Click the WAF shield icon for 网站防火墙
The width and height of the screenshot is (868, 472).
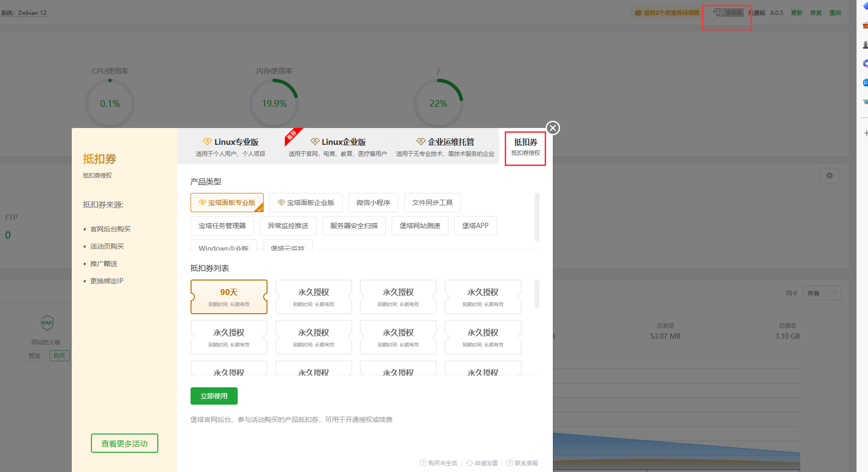pos(47,323)
